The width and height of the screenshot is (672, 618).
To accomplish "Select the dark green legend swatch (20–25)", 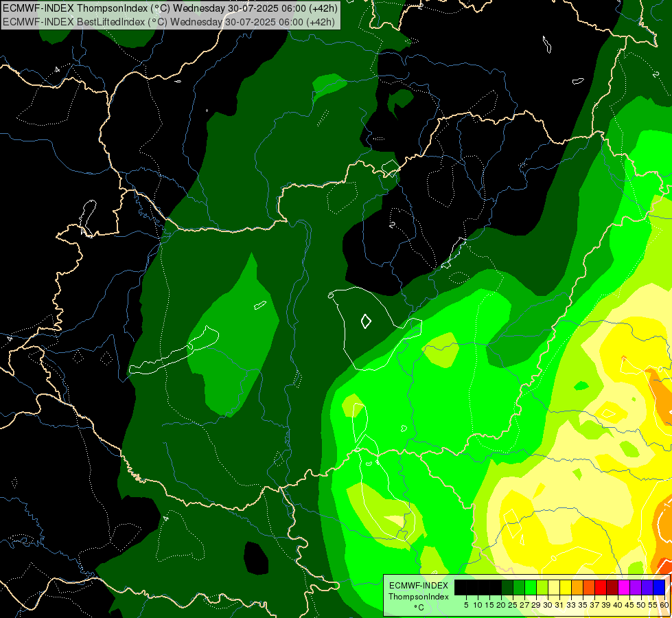I will [507, 588].
